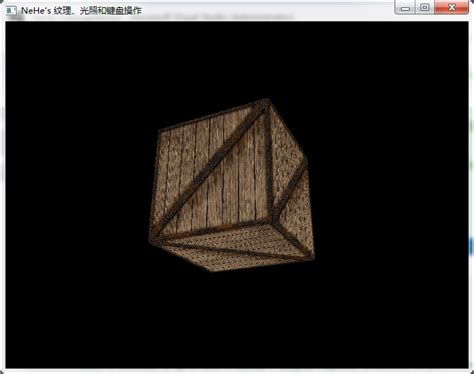Click the far-right bottom corner of the crate

[x=313, y=257]
